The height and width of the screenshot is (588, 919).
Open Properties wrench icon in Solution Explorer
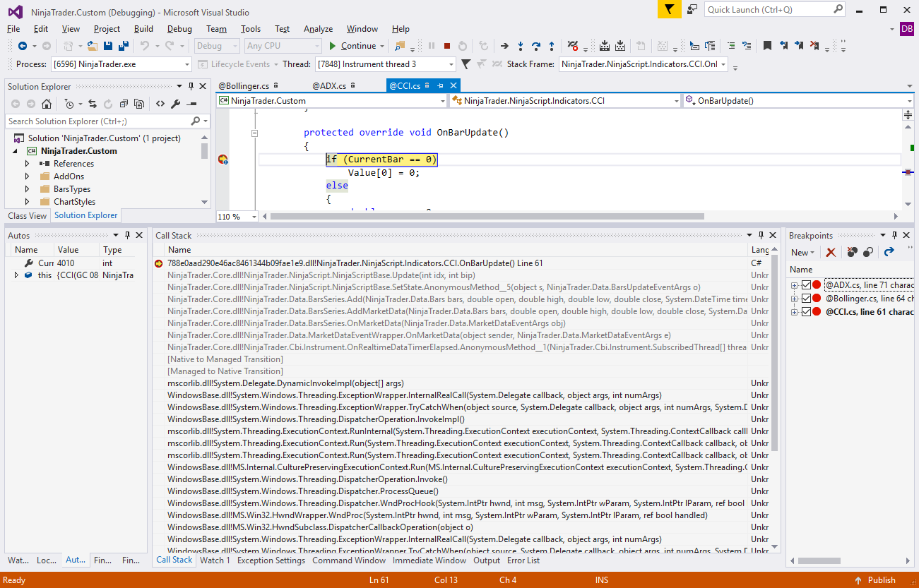pyautogui.click(x=177, y=104)
